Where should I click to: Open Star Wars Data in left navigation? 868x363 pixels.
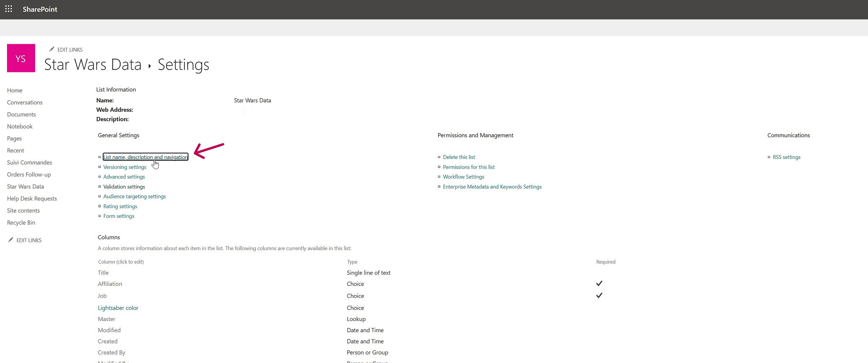coord(25,186)
